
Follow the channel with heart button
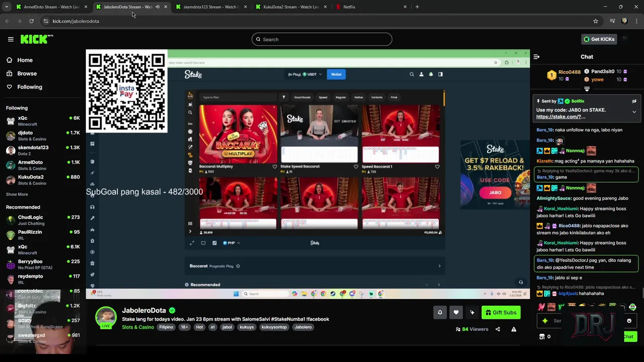[456, 312]
